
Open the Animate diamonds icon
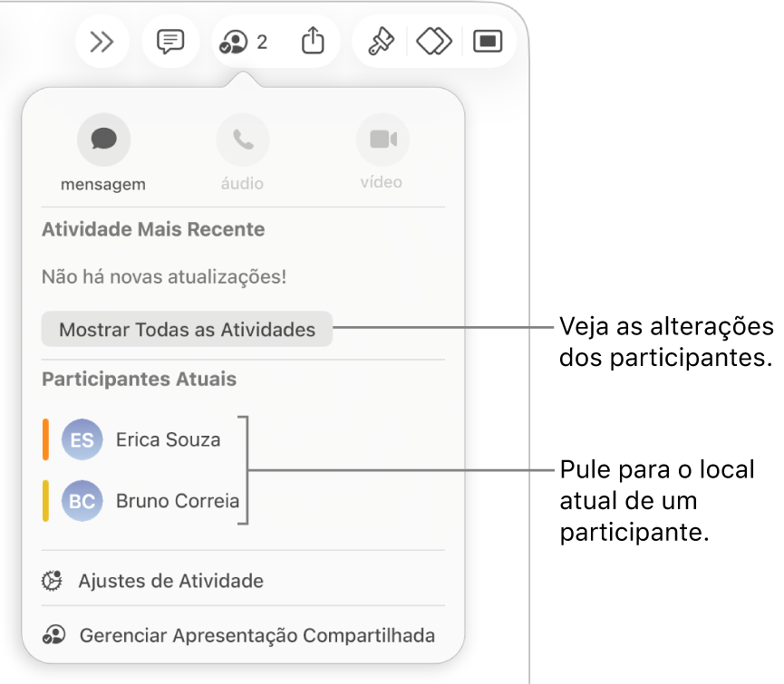coord(433,42)
